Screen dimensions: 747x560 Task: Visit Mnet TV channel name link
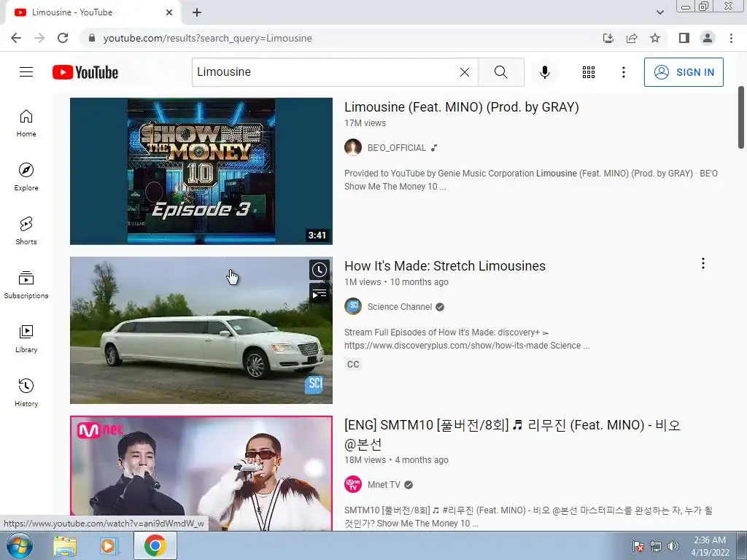coord(384,485)
